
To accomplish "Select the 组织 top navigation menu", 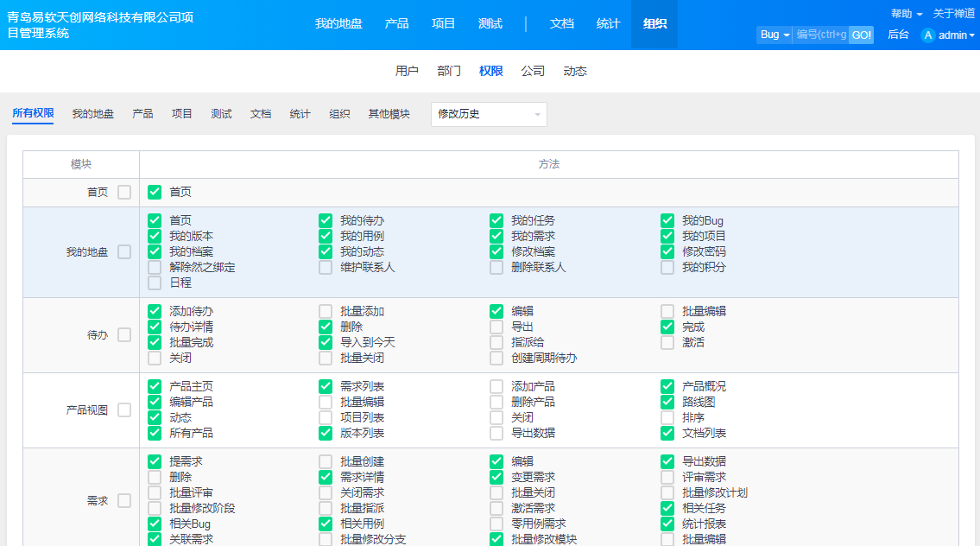I will point(654,24).
